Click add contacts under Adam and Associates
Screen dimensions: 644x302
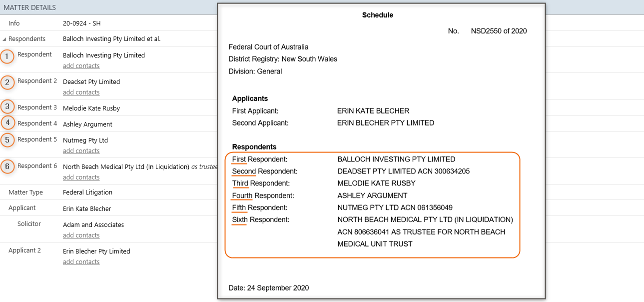click(81, 235)
